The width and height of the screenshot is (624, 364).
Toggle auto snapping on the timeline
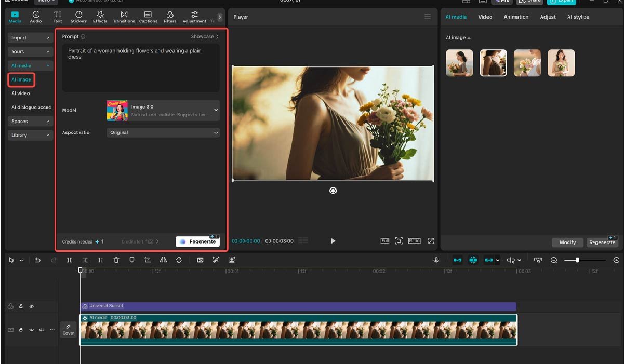(x=473, y=260)
